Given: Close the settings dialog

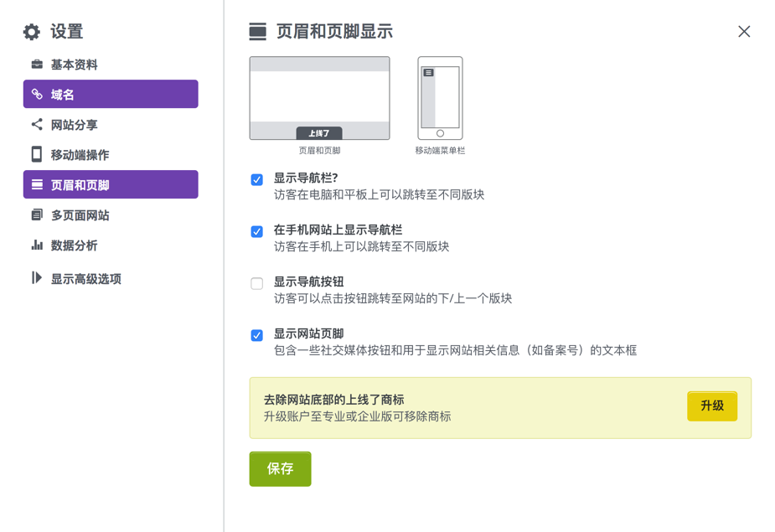Looking at the screenshot, I should (x=744, y=32).
